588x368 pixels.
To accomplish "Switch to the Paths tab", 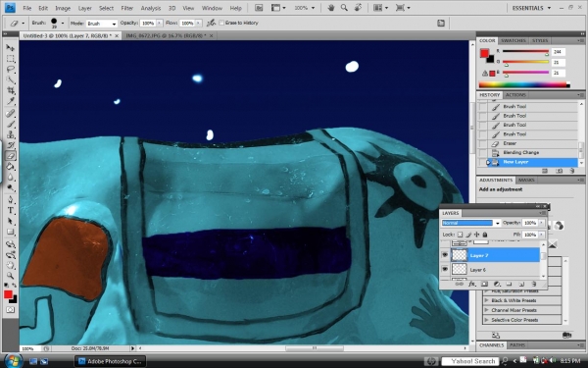I will (517, 345).
